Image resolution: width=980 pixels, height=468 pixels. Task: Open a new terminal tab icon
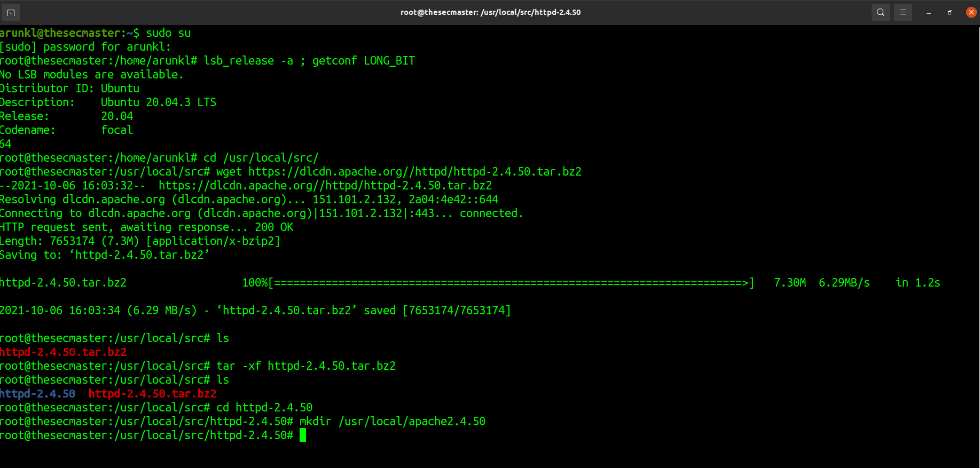11,12
